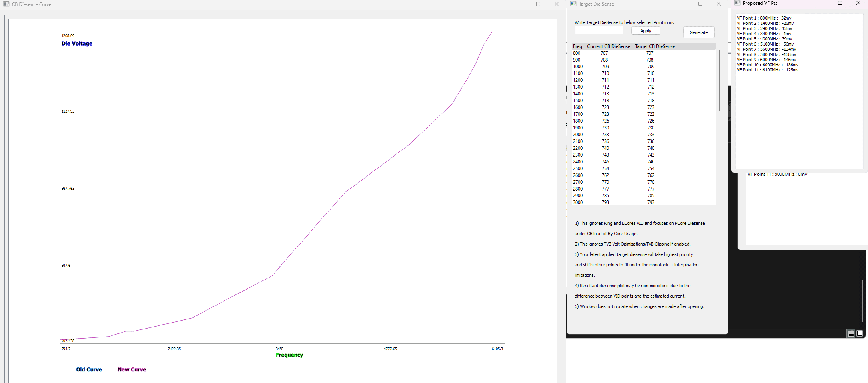868x383 pixels.
Task: Click VF Point 1 : 800MHz entry
Action: coord(764,18)
